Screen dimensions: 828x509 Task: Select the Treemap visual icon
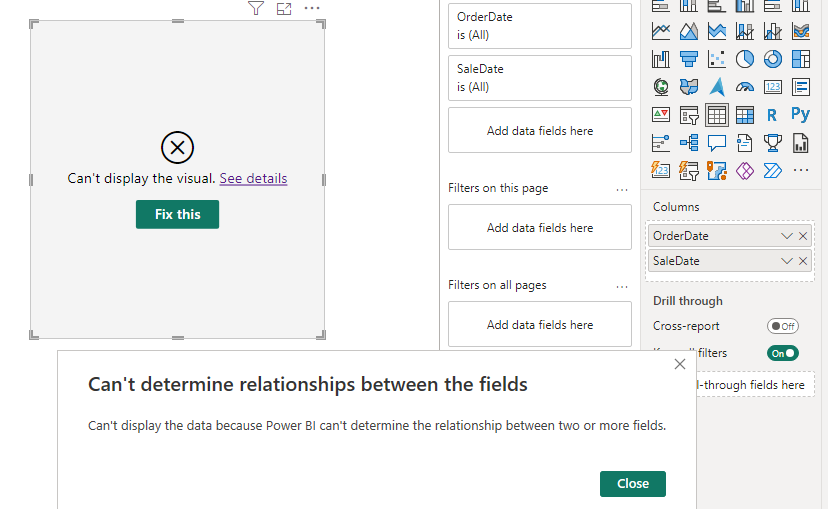801,59
